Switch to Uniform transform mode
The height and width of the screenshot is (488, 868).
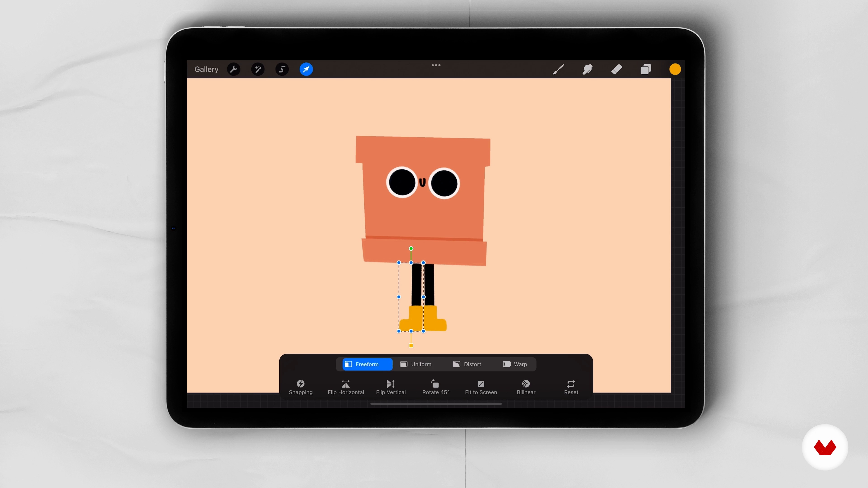[416, 364]
